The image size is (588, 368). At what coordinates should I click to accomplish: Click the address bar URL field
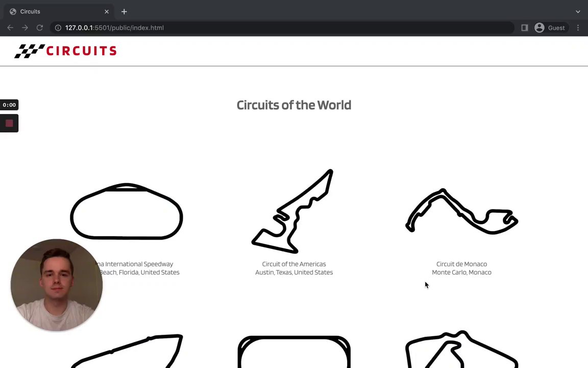tap(282, 28)
